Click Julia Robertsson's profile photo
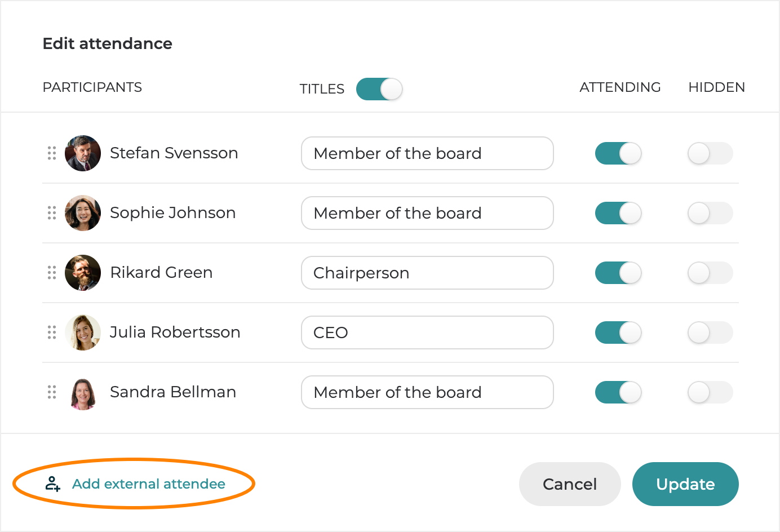The width and height of the screenshot is (780, 532). (83, 333)
